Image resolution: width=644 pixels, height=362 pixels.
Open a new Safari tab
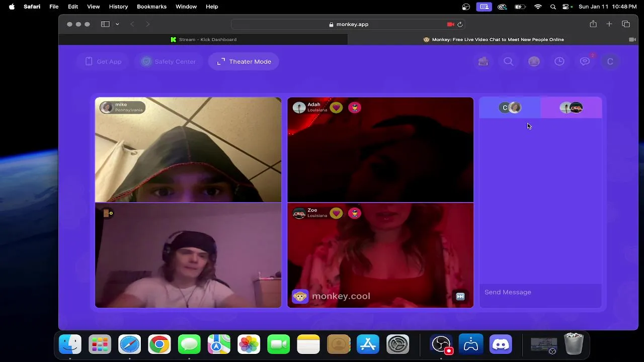pos(609,24)
